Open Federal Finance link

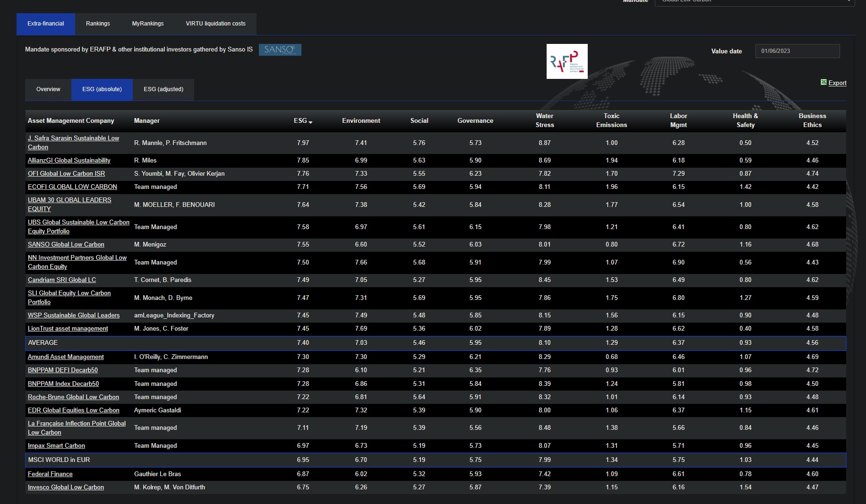click(50, 474)
